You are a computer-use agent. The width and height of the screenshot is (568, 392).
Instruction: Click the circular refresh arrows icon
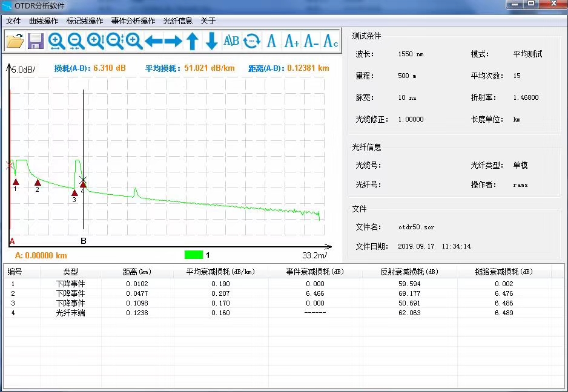tap(251, 41)
